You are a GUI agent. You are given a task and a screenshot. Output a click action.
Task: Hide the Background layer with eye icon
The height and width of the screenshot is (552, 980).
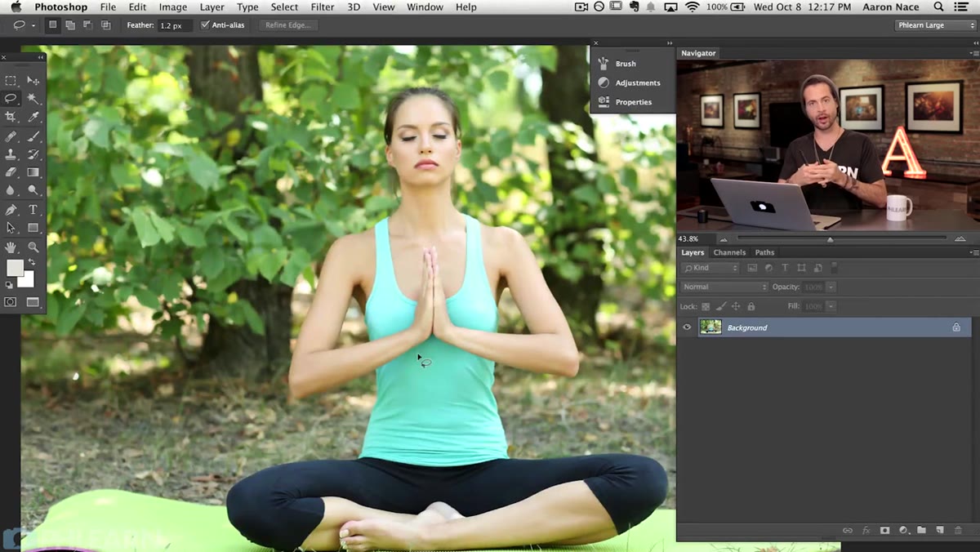[687, 327]
